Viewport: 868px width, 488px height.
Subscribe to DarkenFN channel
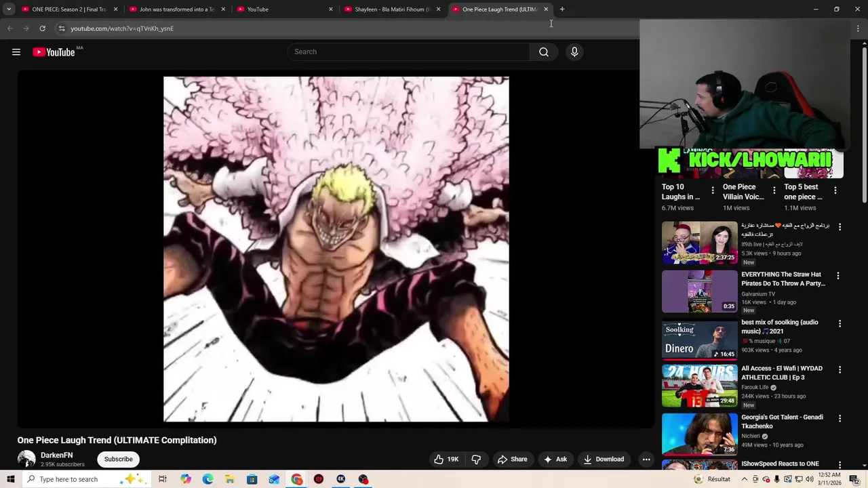click(x=118, y=460)
